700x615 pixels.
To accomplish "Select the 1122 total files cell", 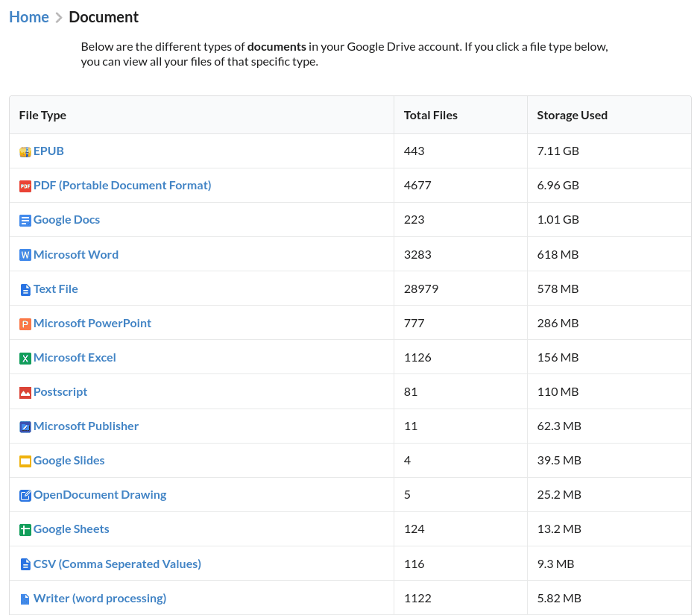I will coord(461,598).
